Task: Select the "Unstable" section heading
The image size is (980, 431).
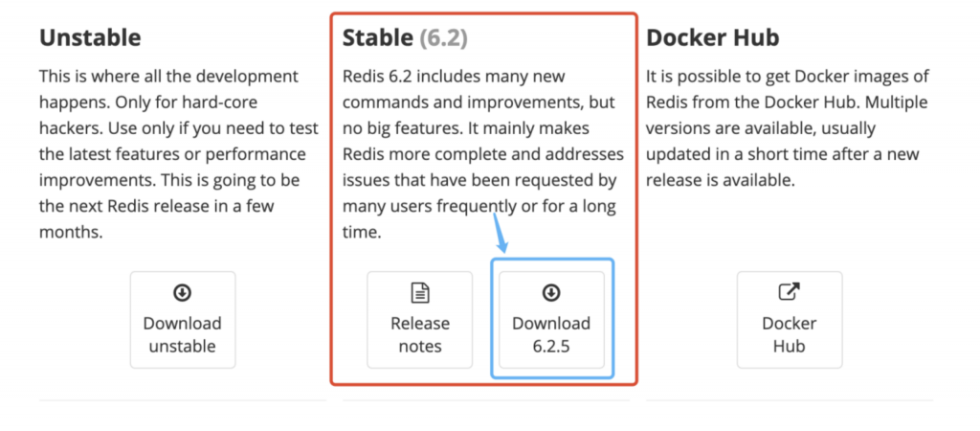Action: (90, 38)
